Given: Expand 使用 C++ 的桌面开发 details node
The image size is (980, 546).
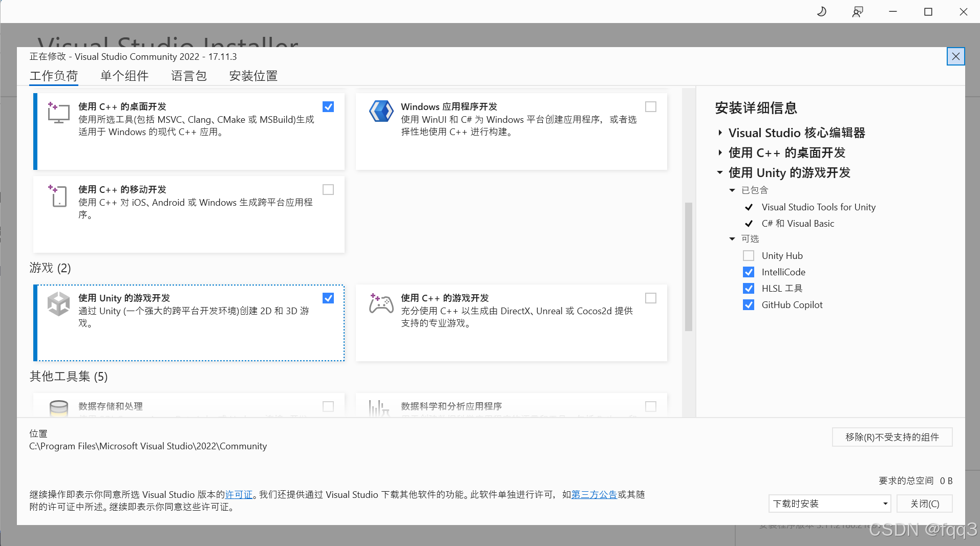Looking at the screenshot, I should [x=720, y=152].
